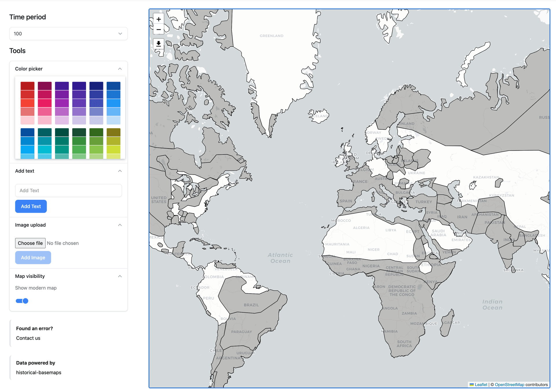Screen dimensions: 556x392
Task: Collapse the Add text section
Action: click(120, 171)
